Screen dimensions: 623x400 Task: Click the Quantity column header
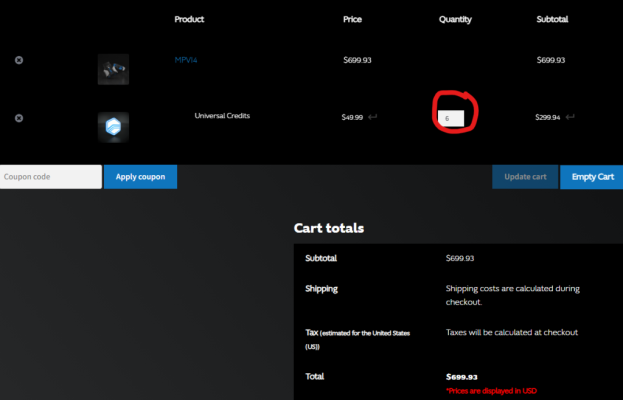click(455, 19)
